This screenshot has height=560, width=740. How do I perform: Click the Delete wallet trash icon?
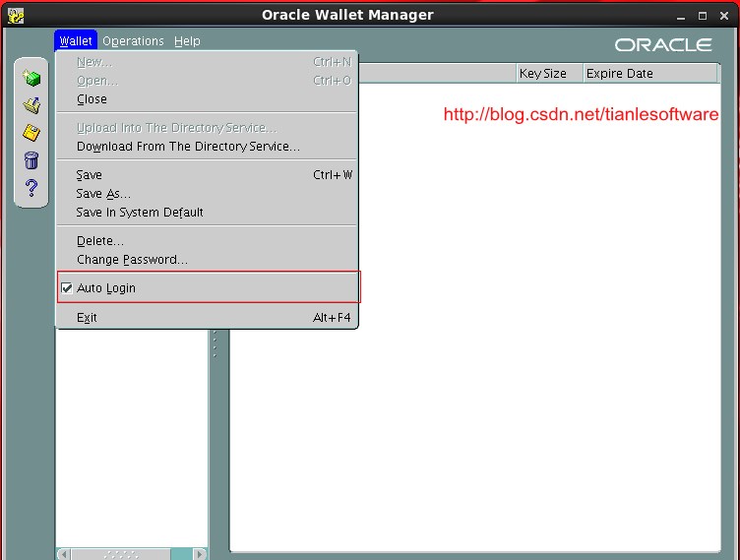31,160
